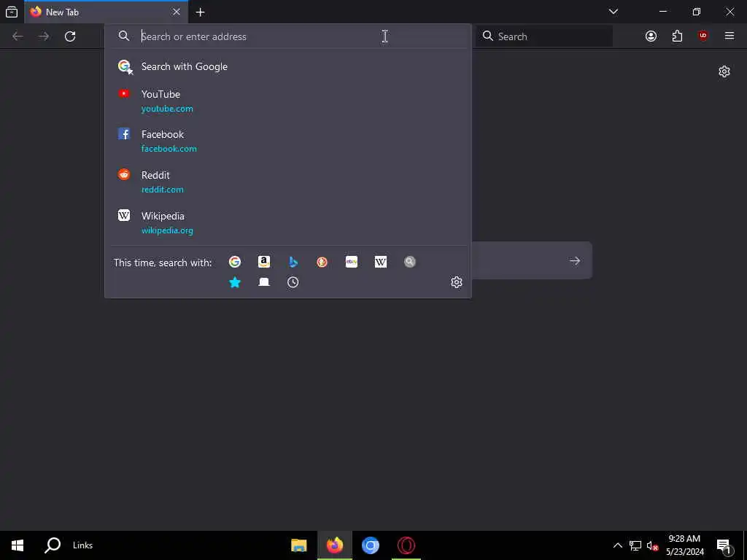Click the arrow in page search box

click(575, 260)
